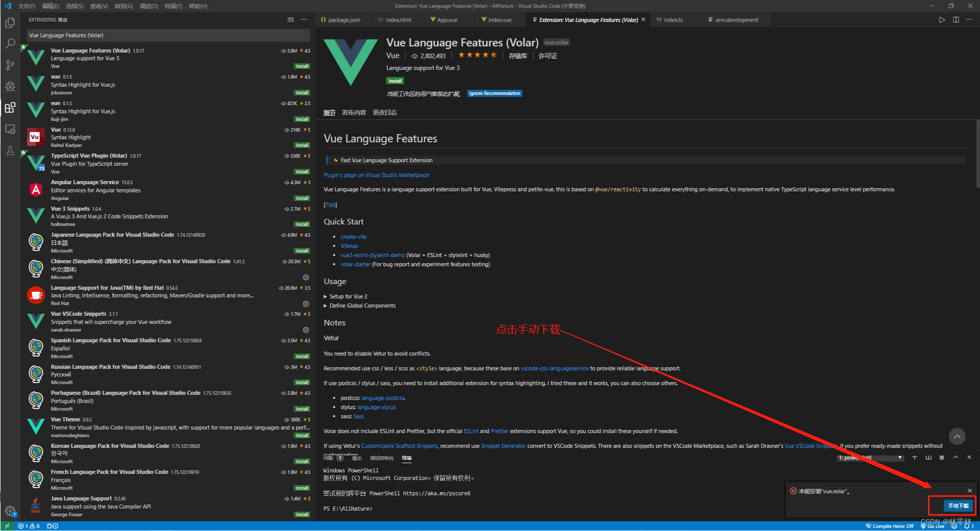Open the terminal selector powershell dropdown

(870, 458)
